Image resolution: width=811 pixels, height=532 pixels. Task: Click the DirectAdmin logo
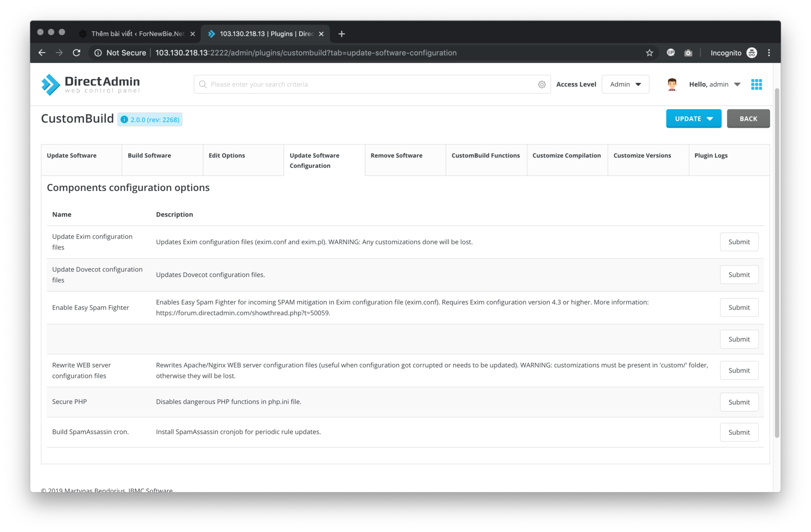[90, 84]
